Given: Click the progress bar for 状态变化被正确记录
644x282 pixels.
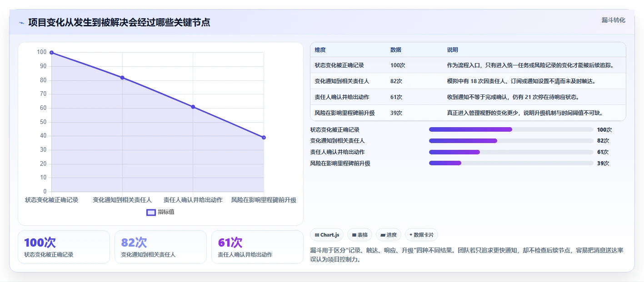Looking at the screenshot, I should 511,129.
